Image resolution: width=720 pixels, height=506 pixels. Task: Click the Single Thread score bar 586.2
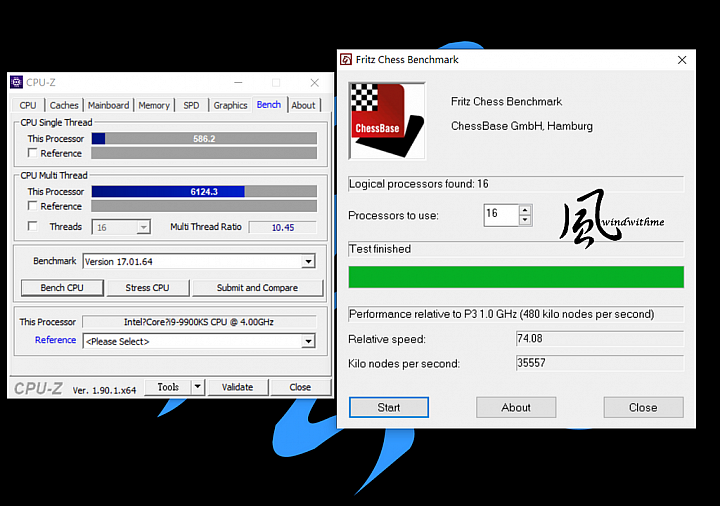[x=204, y=139]
